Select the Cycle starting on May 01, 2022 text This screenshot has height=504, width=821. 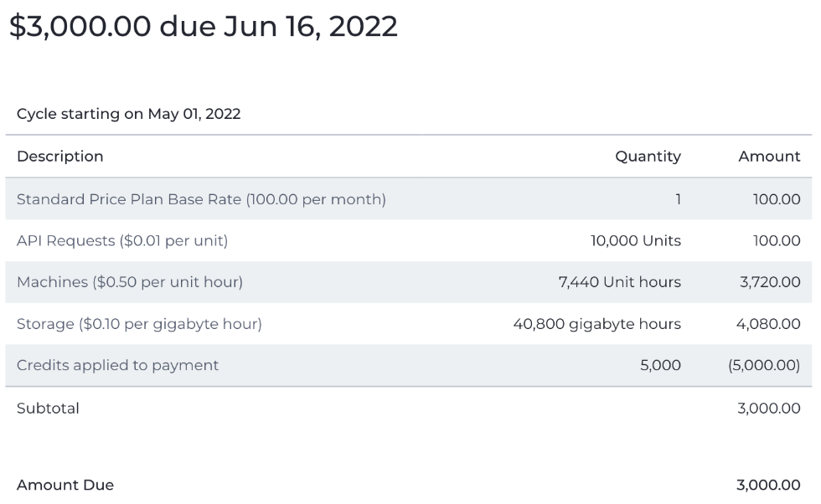coord(129,114)
